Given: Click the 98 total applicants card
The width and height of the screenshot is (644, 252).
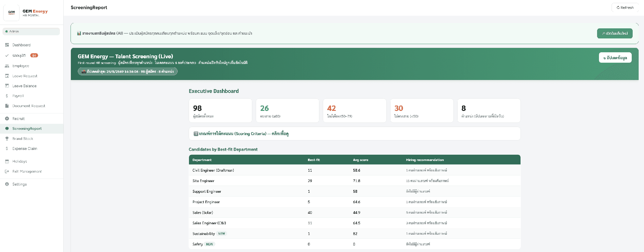Looking at the screenshot, I should pyautogui.click(x=220, y=111).
